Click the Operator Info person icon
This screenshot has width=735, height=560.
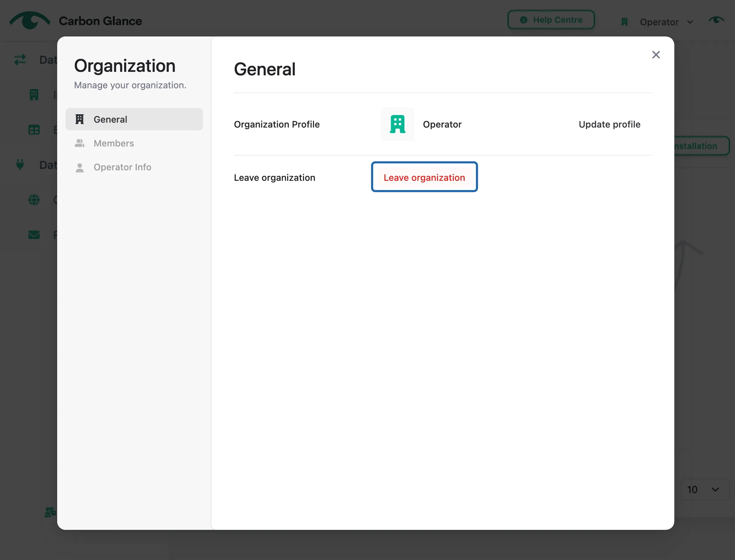coord(80,168)
